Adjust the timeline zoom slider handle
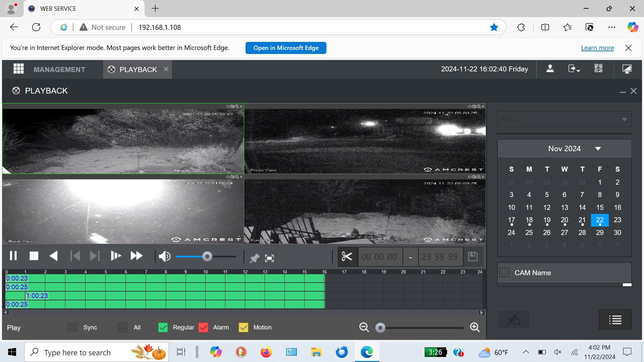This screenshot has width=644, height=362. tap(380, 327)
